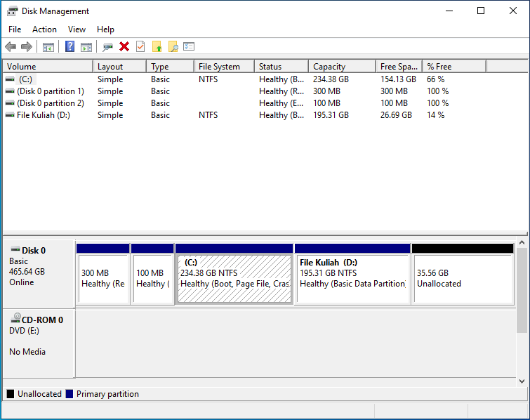Select the (C:) partition block on Disk 0
The height and width of the screenshot is (420, 530).
234,278
